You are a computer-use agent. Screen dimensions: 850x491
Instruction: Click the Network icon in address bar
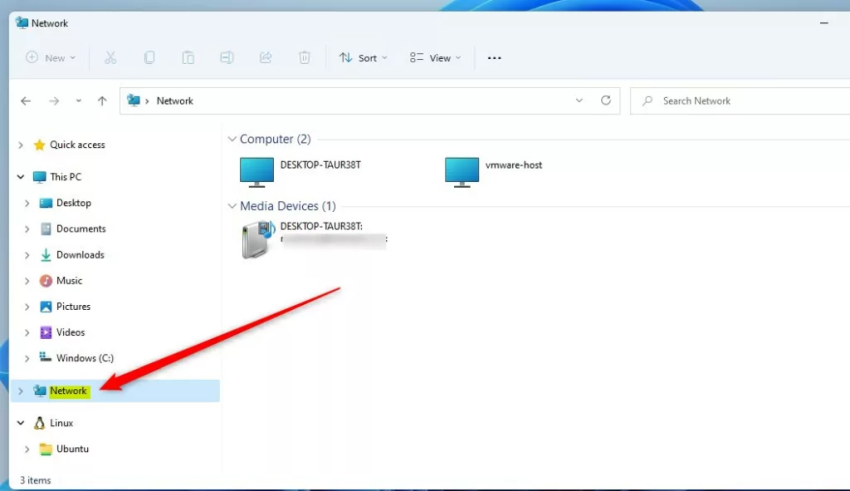[133, 100]
